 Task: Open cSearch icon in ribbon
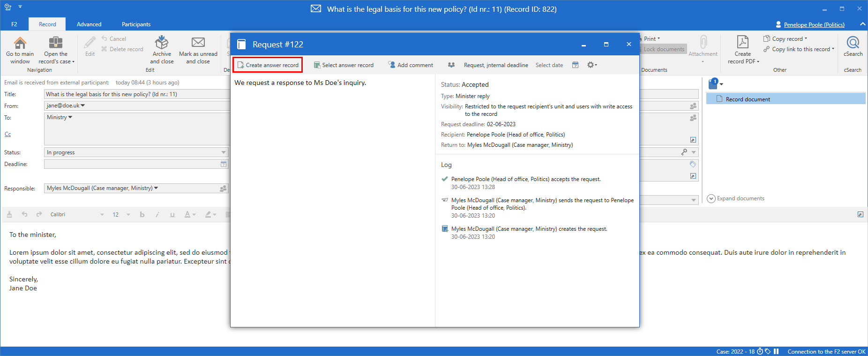click(x=853, y=43)
